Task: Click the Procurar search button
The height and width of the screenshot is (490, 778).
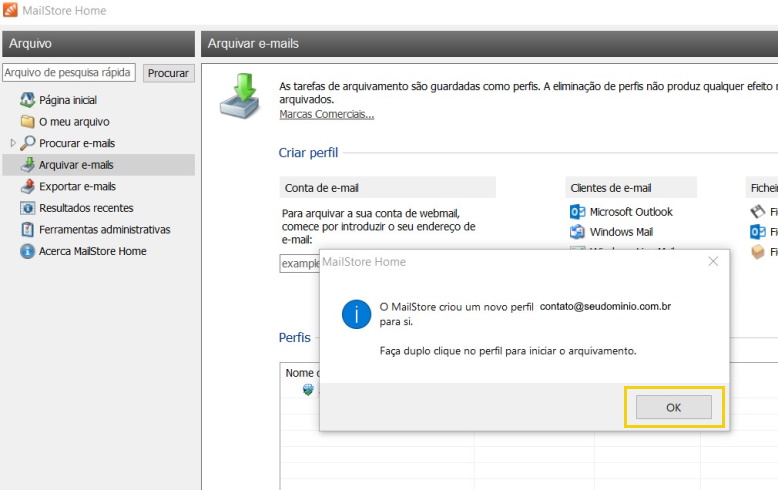Action: pos(168,73)
